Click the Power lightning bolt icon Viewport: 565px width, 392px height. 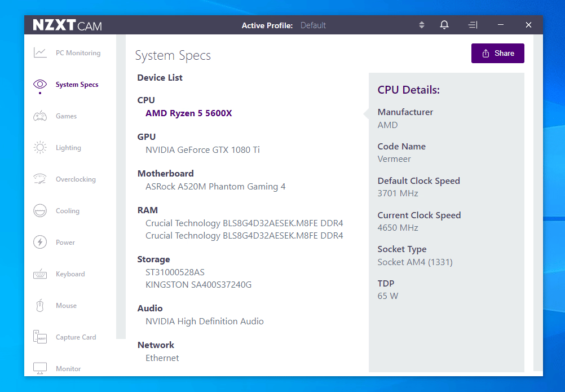(40, 242)
